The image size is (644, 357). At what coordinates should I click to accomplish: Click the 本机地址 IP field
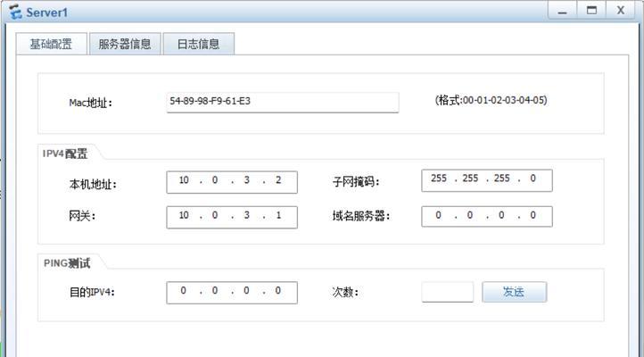[x=232, y=182]
